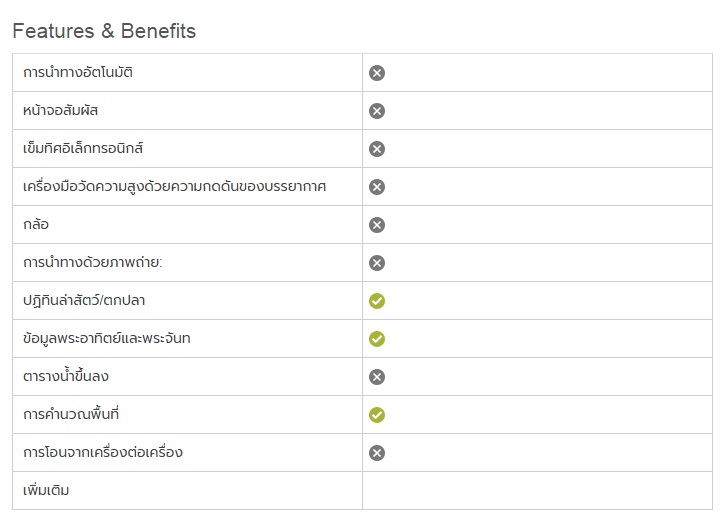Viewport: 728px width, 527px height.
Task: Click green checkmark for การคำนวณพื้นที่
Action: tap(377, 415)
